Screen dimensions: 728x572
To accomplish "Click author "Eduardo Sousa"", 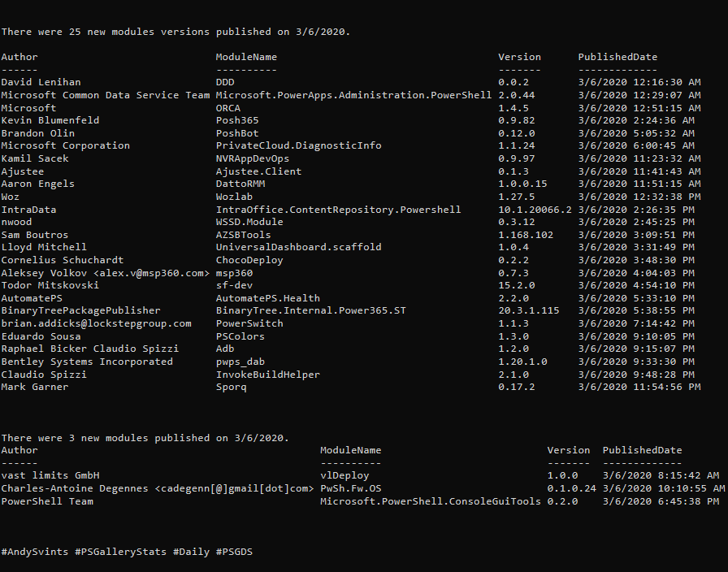I will point(41,336).
